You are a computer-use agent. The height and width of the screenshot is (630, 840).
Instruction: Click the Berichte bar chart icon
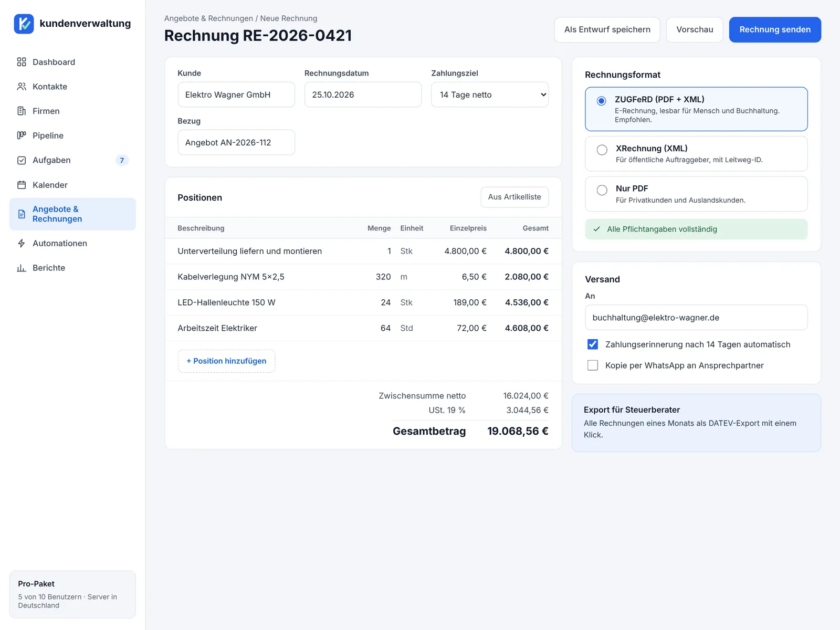(22, 268)
